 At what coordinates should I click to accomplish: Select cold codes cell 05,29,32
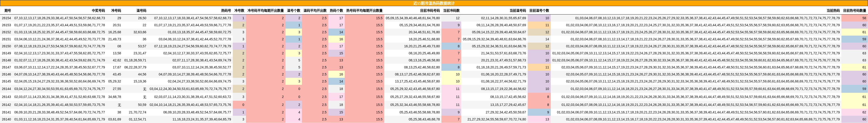115,81
